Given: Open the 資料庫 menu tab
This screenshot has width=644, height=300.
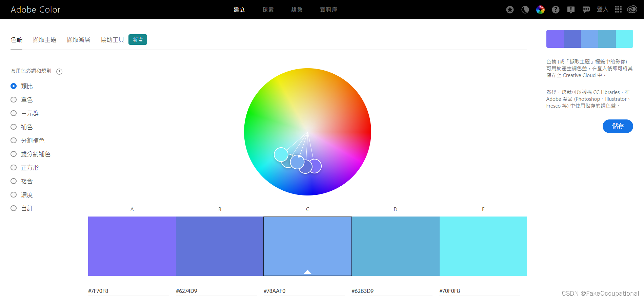Looking at the screenshot, I should pos(328,10).
